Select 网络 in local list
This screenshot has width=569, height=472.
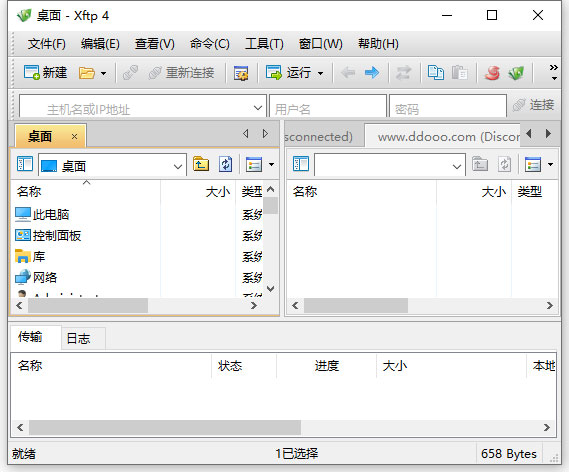(x=36, y=278)
